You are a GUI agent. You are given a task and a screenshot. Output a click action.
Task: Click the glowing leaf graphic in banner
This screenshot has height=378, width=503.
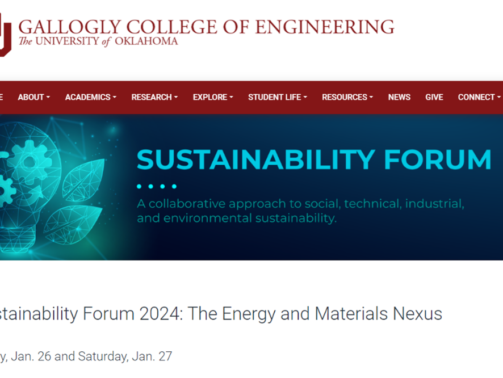(x=83, y=180)
